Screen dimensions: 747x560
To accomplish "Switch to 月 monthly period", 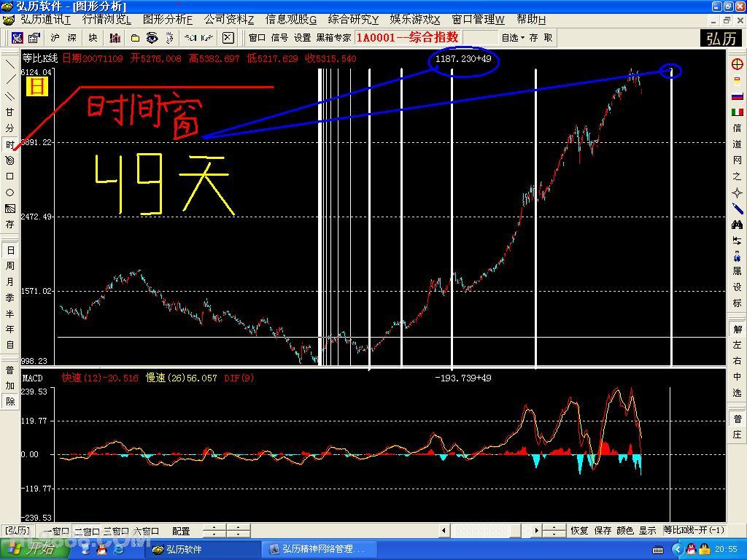I will (x=10, y=282).
